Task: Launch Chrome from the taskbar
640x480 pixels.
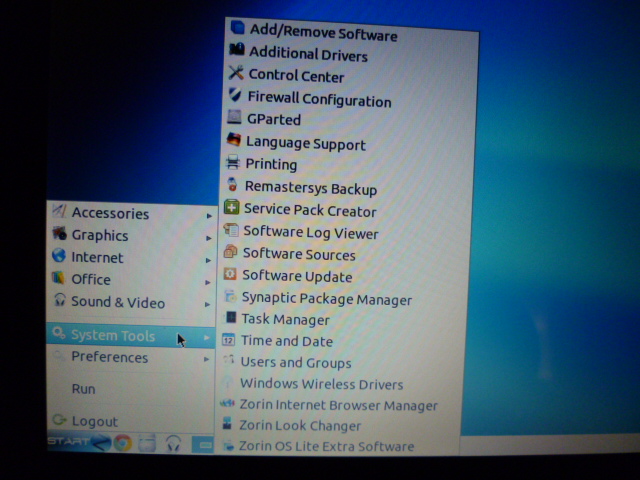Action: click(122, 443)
